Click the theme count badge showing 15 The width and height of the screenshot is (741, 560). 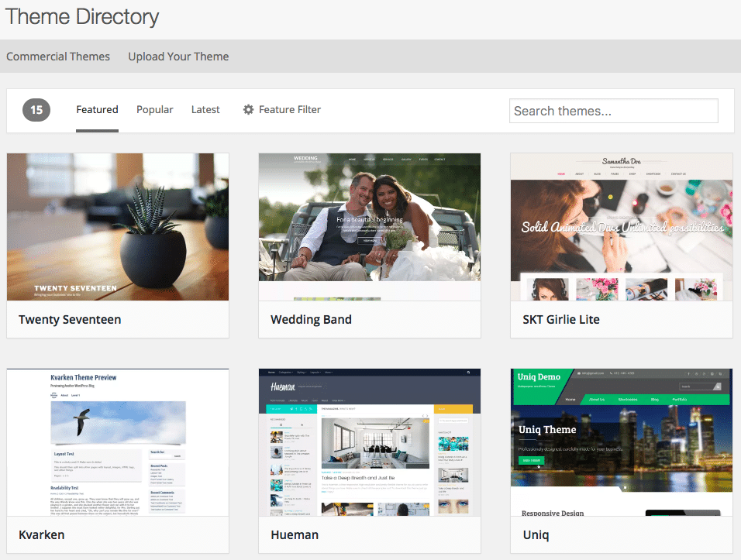coord(36,110)
